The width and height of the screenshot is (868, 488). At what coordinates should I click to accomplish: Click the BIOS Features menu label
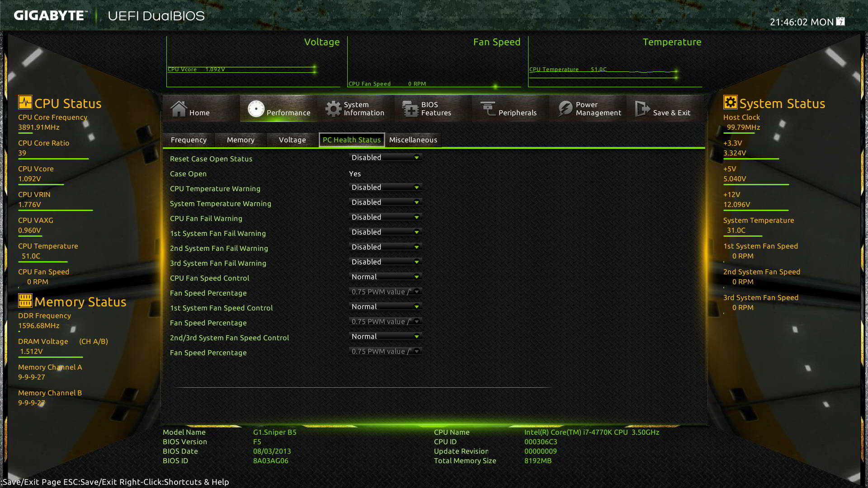436,108
